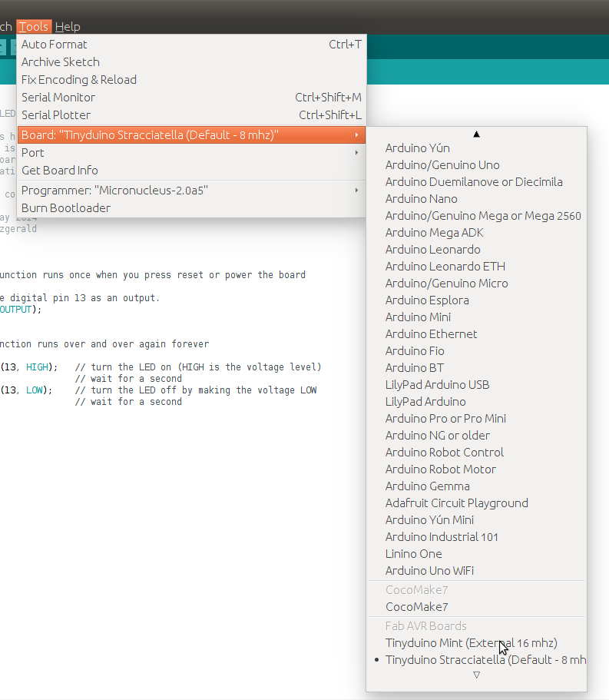Select Arduino Robot Control
This screenshot has height=700, width=609.
[x=476, y=453]
